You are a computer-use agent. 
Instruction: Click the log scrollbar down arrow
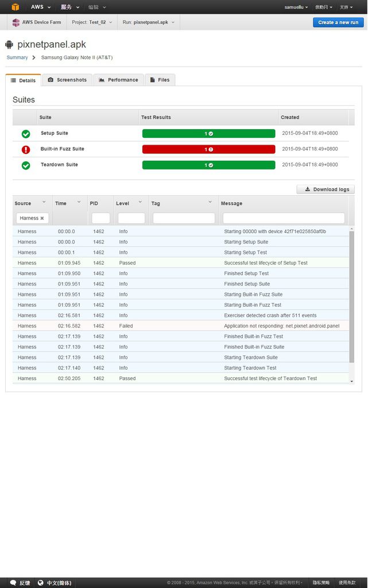pos(351,381)
